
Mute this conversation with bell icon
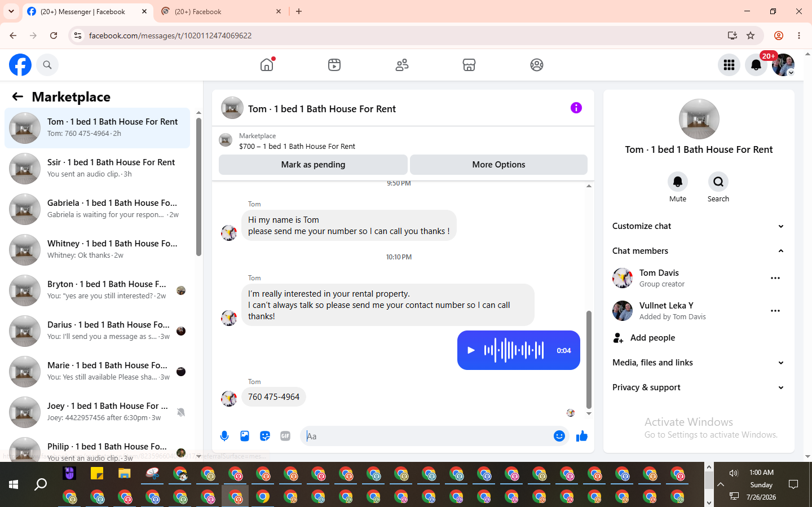point(678,182)
